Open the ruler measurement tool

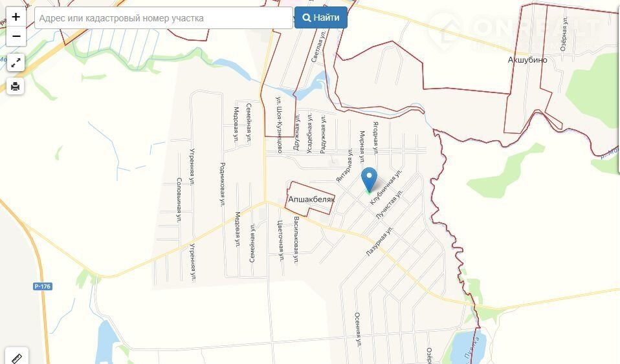(17, 358)
